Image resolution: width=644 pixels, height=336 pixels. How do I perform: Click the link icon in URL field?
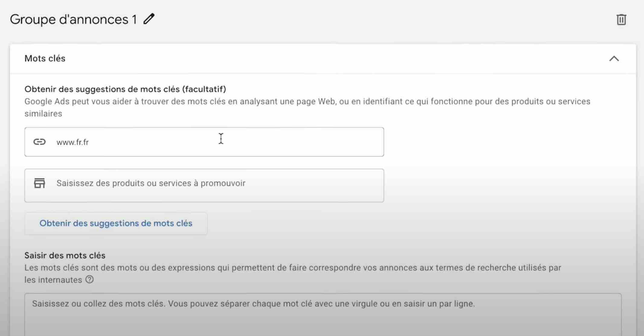pyautogui.click(x=39, y=142)
